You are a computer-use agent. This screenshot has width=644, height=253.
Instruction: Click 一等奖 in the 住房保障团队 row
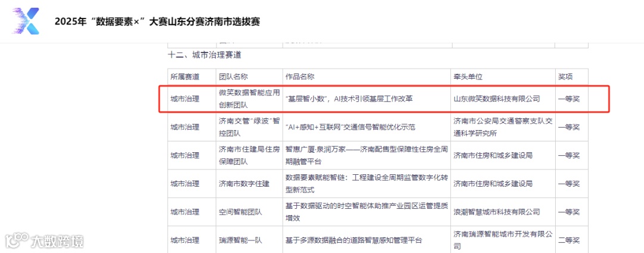click(569, 156)
